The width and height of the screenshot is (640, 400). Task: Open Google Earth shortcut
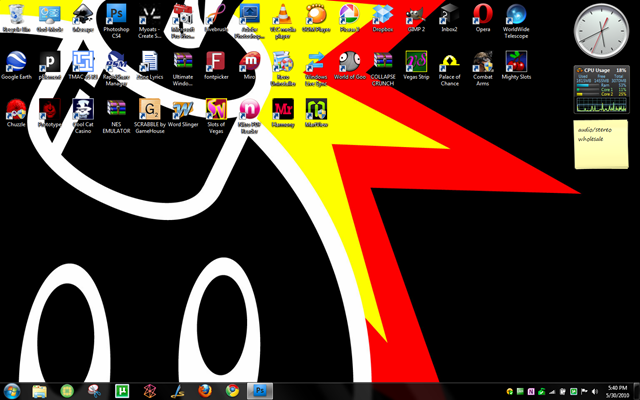tap(16, 66)
